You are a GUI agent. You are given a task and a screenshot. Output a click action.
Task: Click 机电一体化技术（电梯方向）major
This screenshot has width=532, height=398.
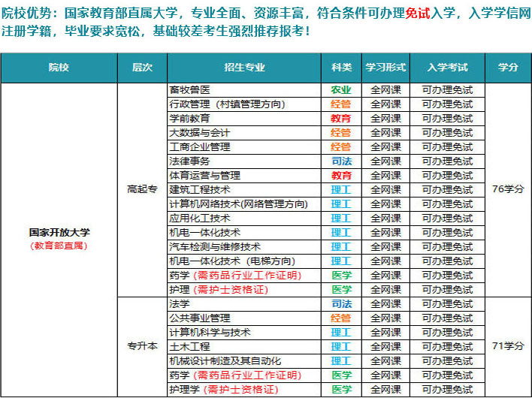(232, 261)
